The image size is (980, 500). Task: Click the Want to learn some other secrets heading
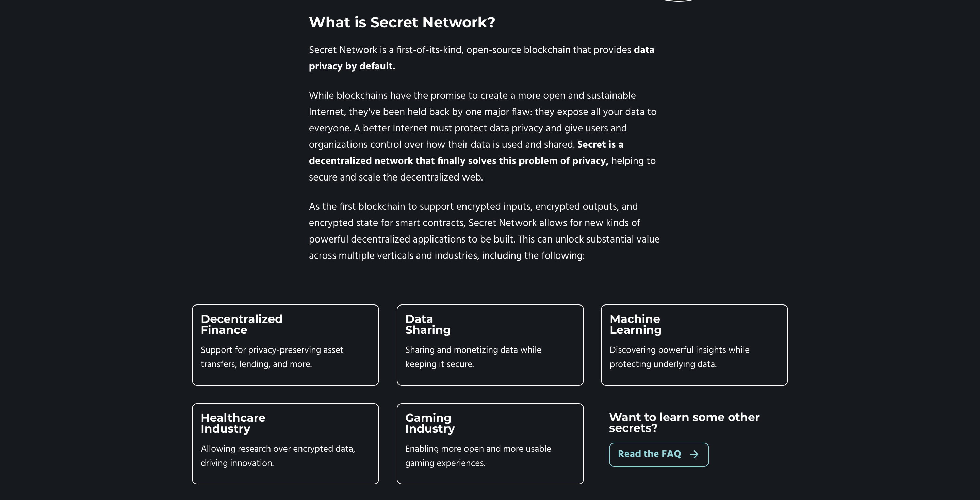[x=684, y=423]
